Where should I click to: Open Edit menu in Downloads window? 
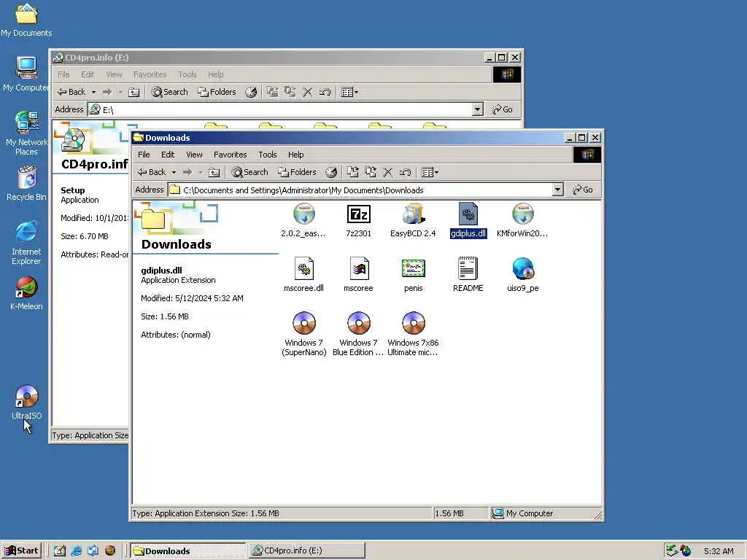[x=168, y=155]
